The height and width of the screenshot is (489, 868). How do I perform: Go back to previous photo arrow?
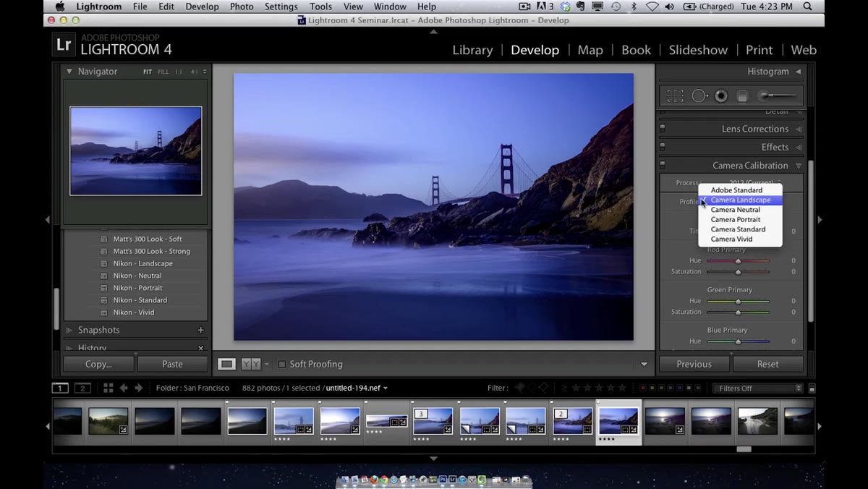click(124, 388)
